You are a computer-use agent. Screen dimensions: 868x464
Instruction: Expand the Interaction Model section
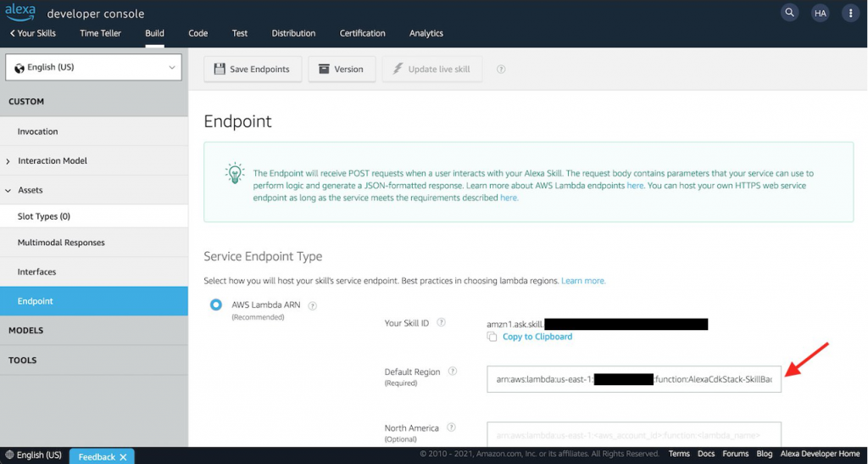[8, 161]
